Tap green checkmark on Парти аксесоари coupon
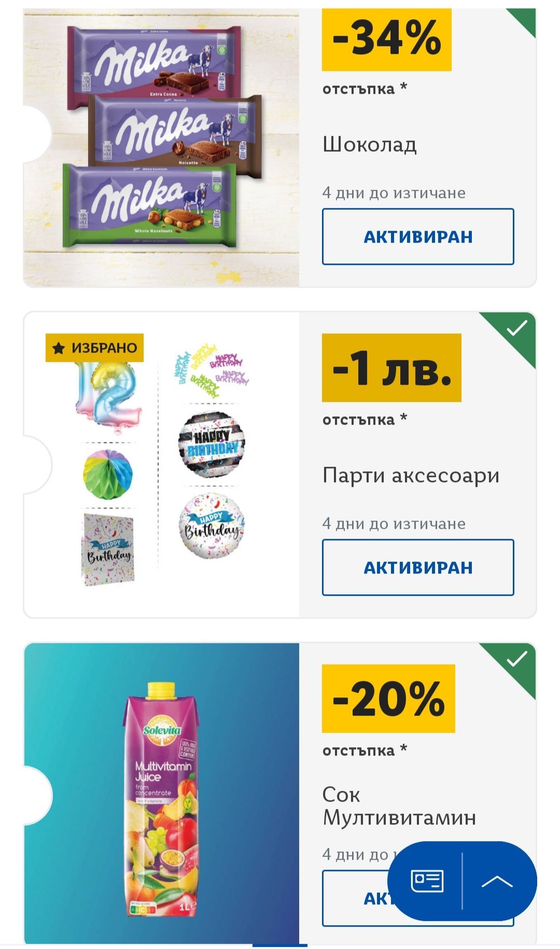The height and width of the screenshot is (949, 560). [516, 328]
